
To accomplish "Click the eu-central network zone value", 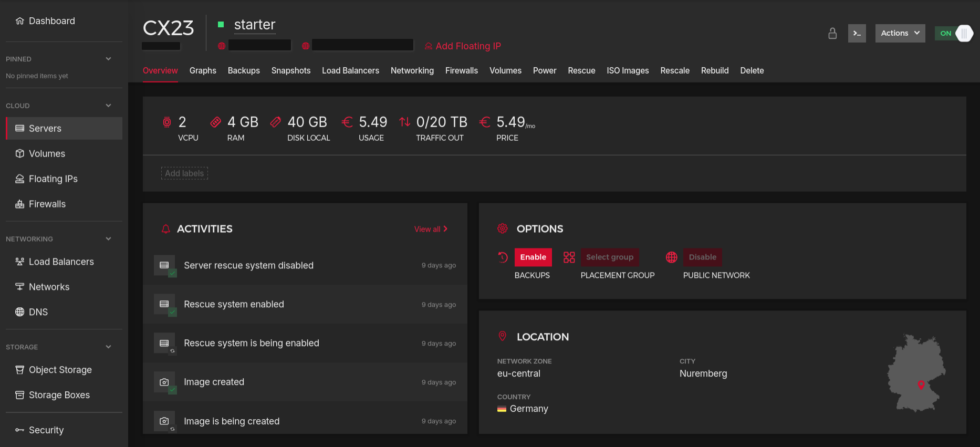I will [519, 373].
